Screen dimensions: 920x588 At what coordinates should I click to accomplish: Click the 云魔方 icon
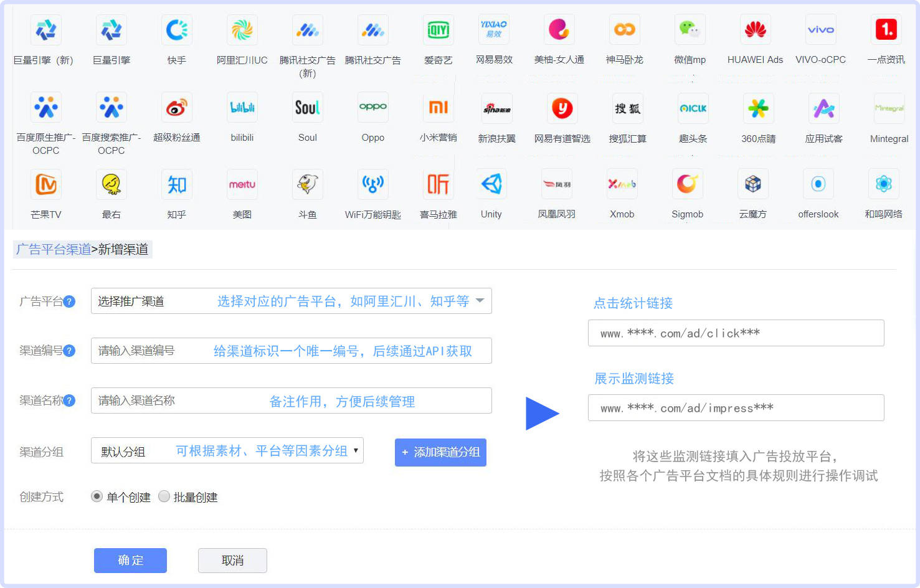pyautogui.click(x=753, y=184)
